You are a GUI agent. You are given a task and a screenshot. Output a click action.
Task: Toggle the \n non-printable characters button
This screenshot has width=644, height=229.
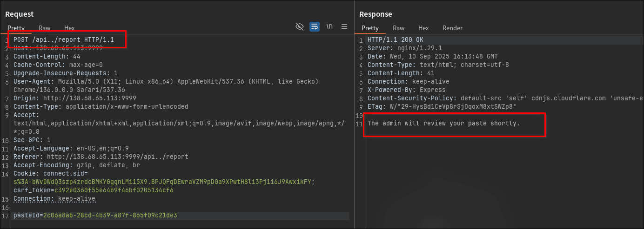click(x=329, y=26)
